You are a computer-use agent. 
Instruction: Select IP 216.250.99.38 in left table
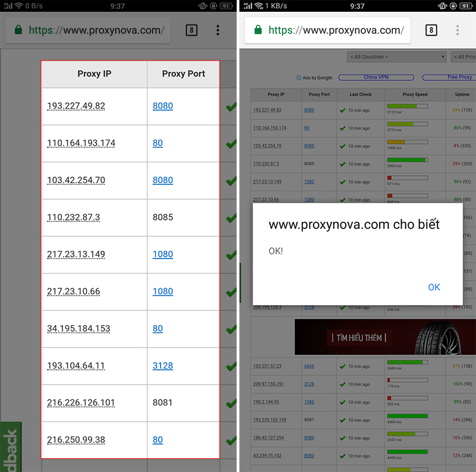tap(76, 440)
